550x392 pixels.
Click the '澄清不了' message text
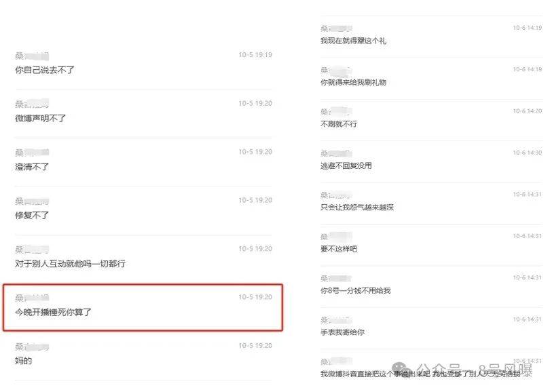tap(32, 167)
